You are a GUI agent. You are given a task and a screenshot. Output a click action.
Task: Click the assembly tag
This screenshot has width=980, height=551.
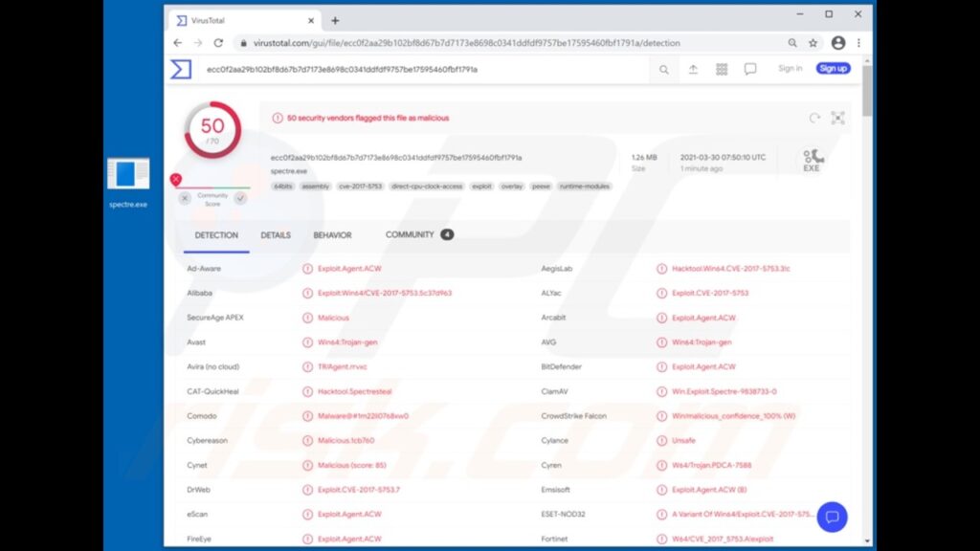pyautogui.click(x=315, y=187)
